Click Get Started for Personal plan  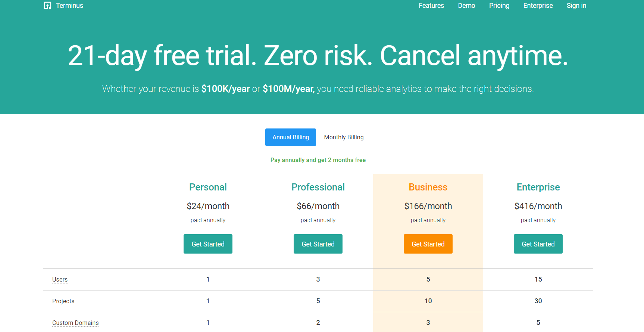208,244
